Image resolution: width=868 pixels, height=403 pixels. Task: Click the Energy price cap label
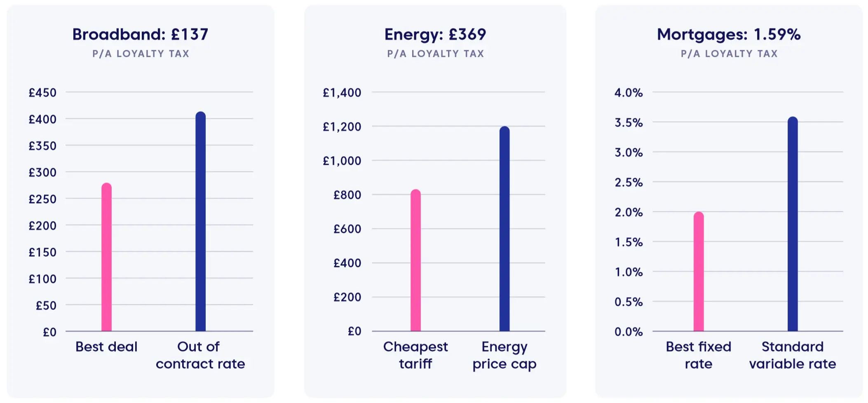click(504, 356)
